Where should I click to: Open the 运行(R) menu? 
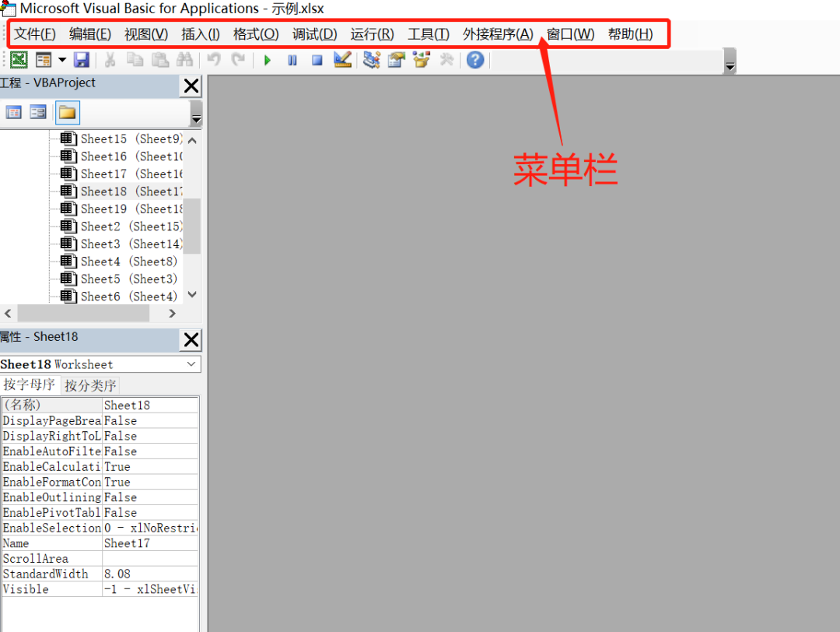(373, 34)
